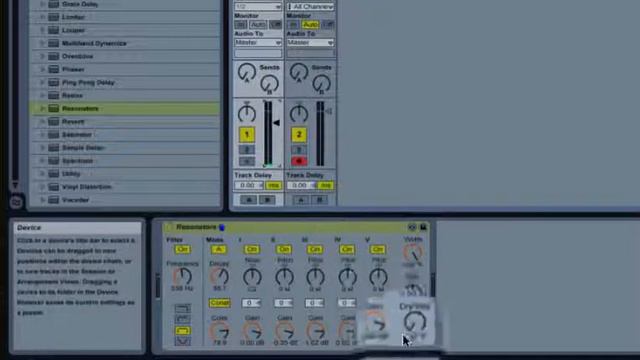Screen dimensions: 640x360
Task: Click the Filter Frequency knob
Action: [x=182, y=276]
